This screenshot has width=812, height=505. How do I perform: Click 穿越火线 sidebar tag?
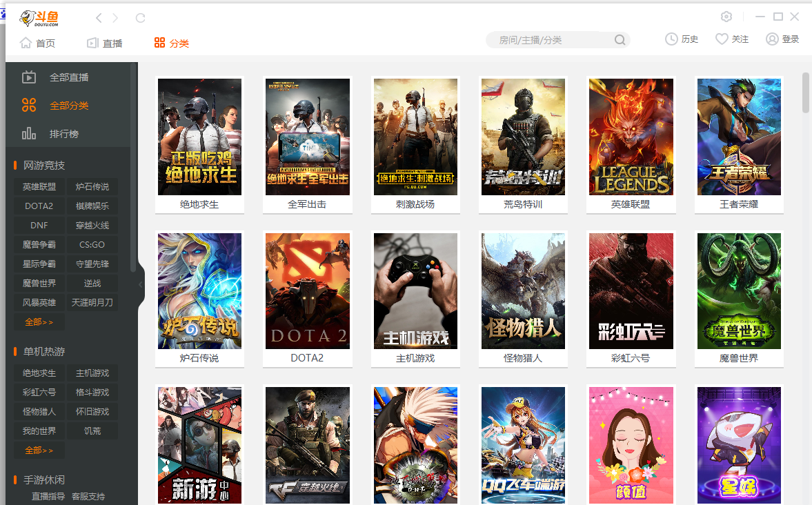(92, 226)
